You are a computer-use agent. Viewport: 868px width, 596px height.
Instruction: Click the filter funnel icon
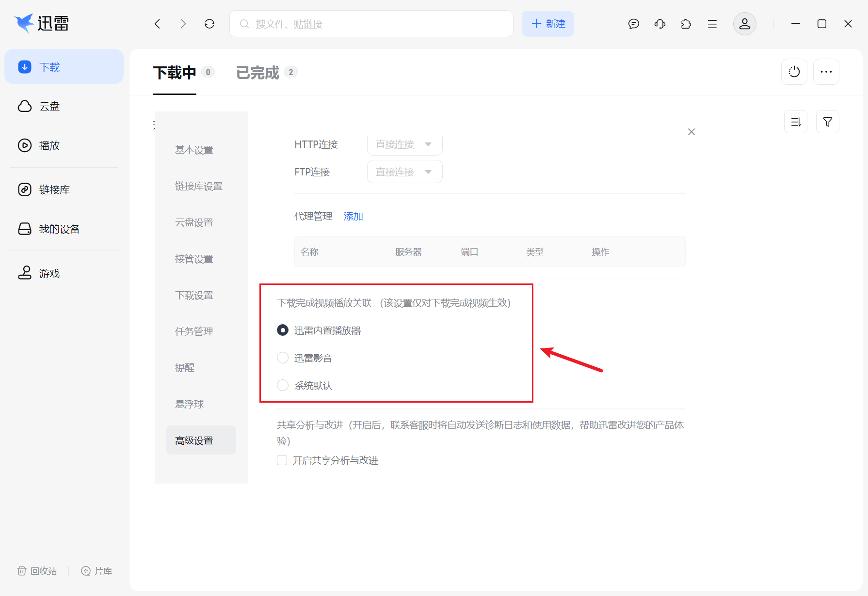click(828, 122)
